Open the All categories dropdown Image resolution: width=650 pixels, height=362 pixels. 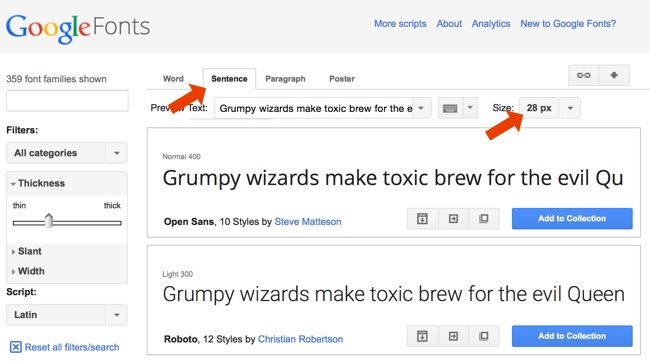click(x=66, y=153)
